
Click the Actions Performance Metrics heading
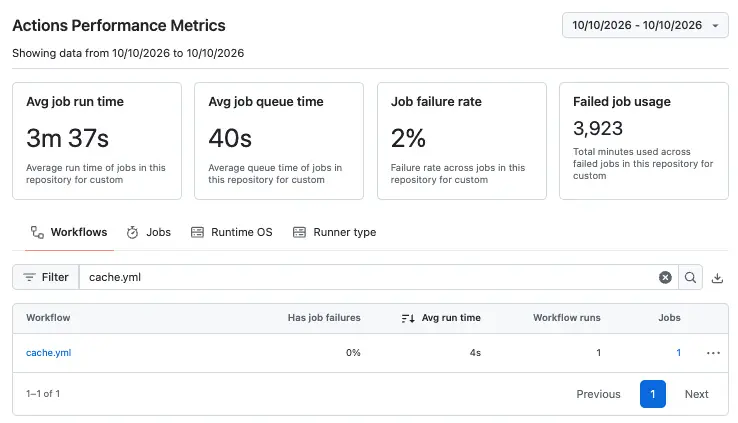[119, 25]
